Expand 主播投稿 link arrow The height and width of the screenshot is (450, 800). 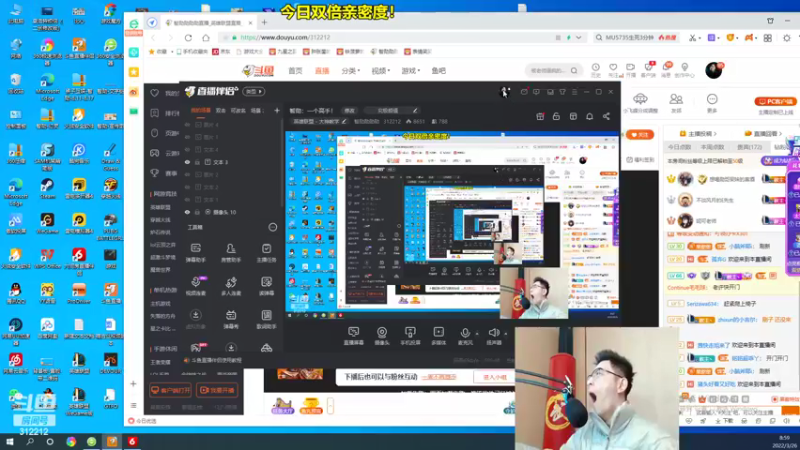pos(715,134)
